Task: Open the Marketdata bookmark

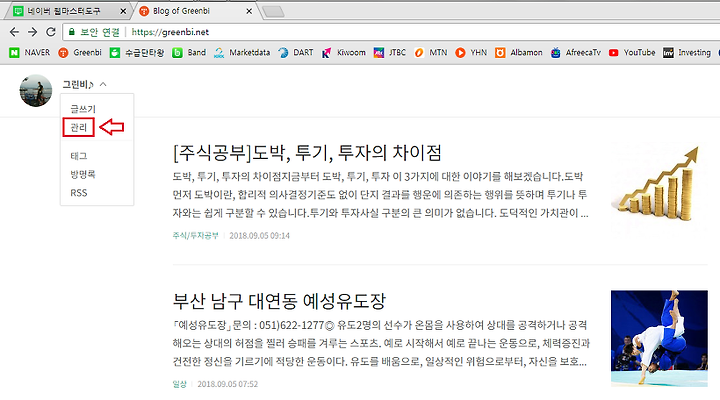Action: 242,52
